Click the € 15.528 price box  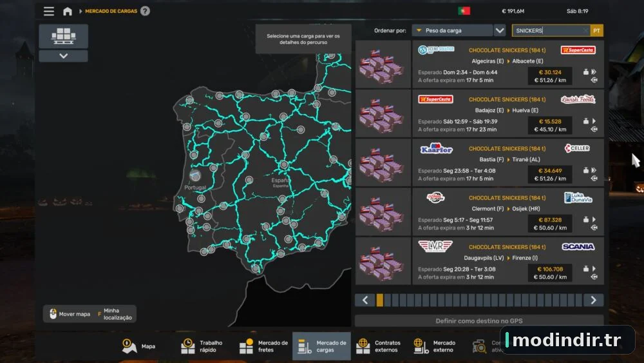point(550,125)
